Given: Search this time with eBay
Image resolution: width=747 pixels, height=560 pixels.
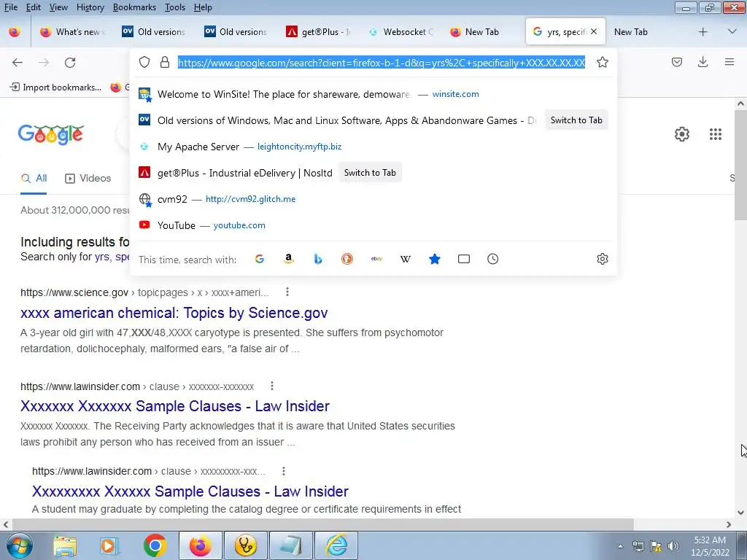Looking at the screenshot, I should [x=376, y=259].
